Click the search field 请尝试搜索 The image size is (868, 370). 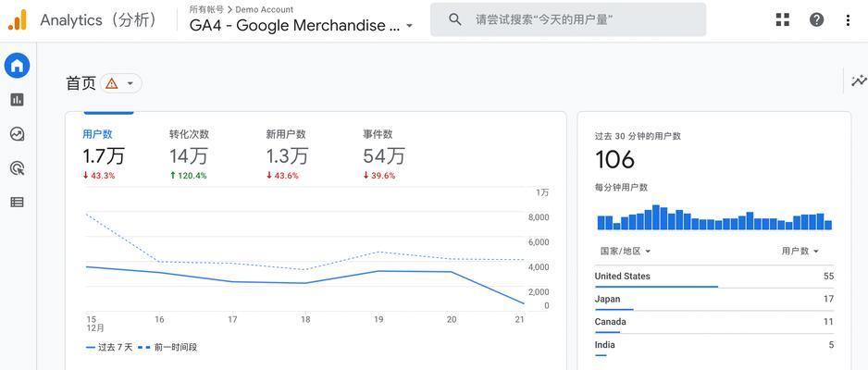coord(568,20)
